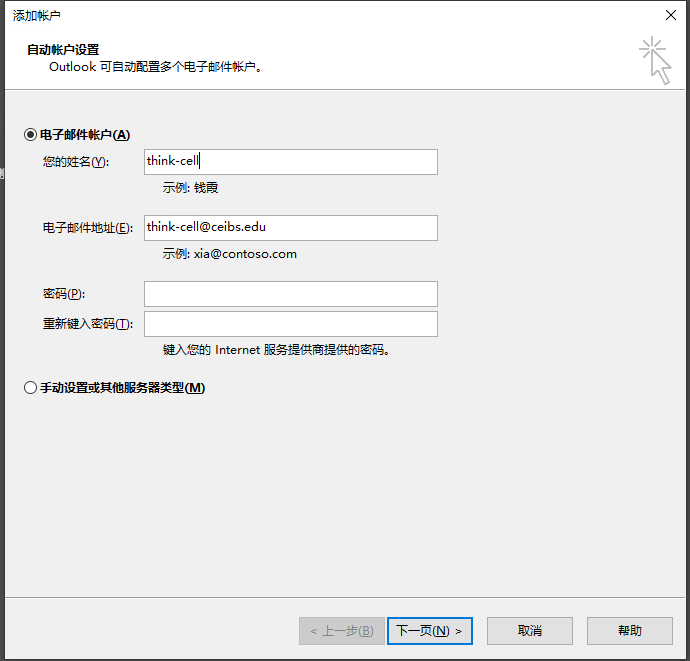Focus the 您的姓名 field containing think-cell
The image size is (690, 661).
point(290,162)
